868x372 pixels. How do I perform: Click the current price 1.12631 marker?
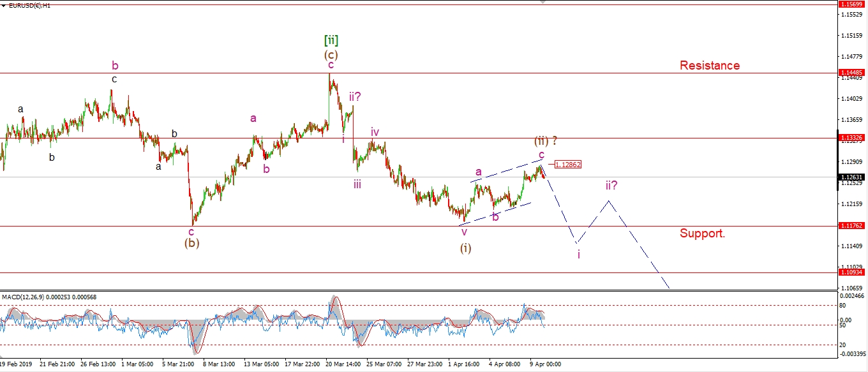851,177
